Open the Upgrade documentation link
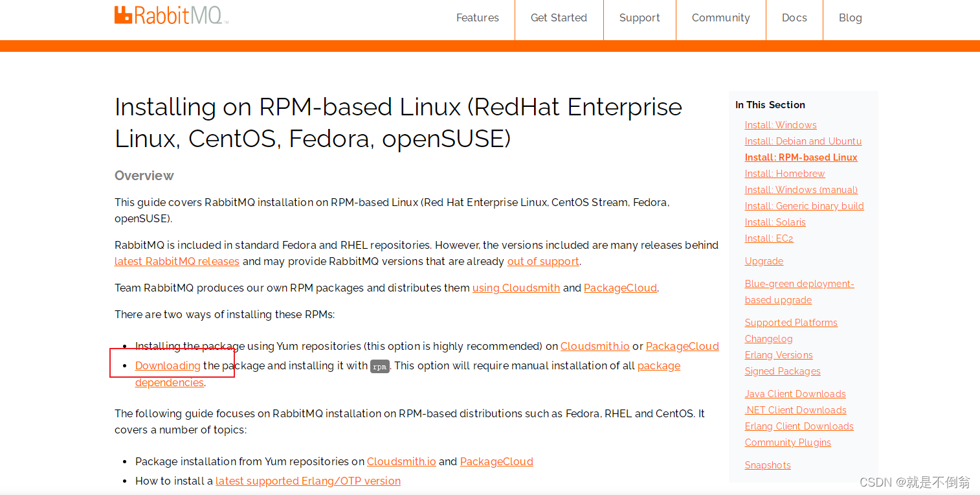Screen dimensions: 980x495 764,260
